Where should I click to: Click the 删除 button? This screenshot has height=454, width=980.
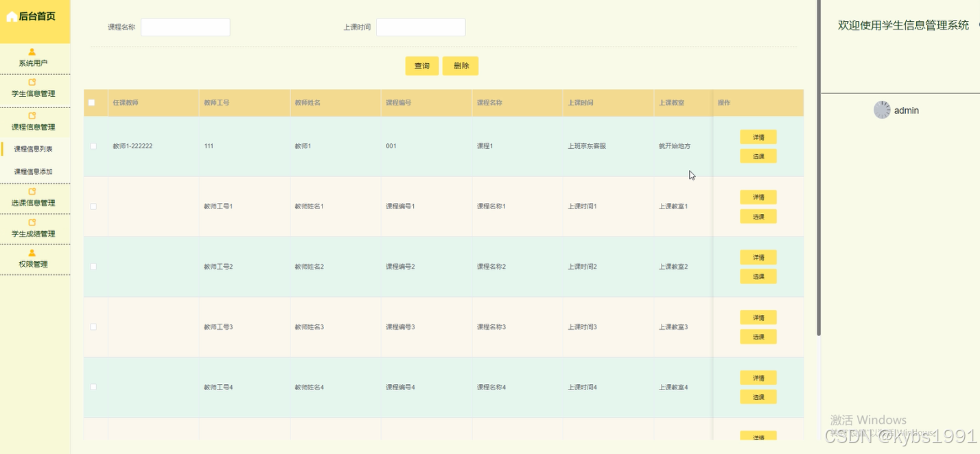click(x=460, y=66)
